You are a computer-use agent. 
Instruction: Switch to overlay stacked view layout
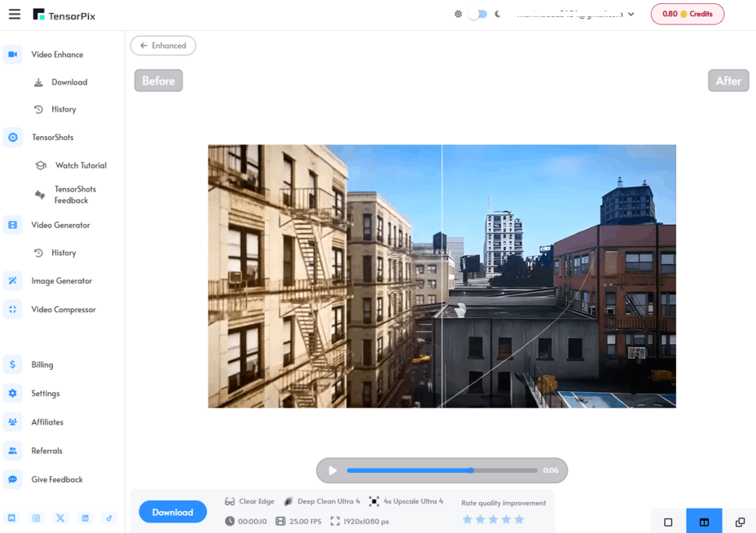tap(740, 522)
